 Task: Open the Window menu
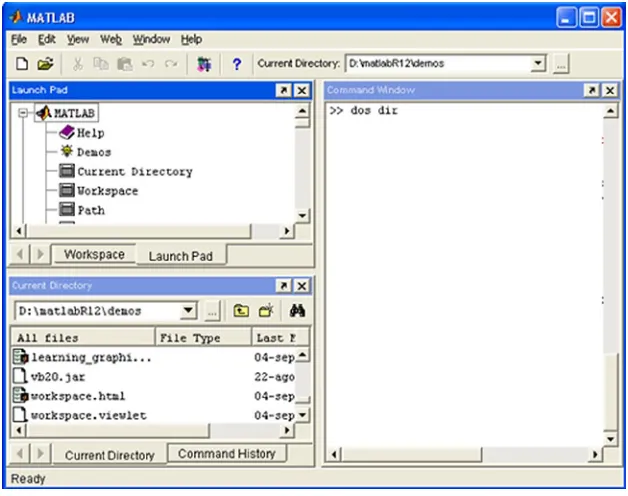pyautogui.click(x=151, y=39)
